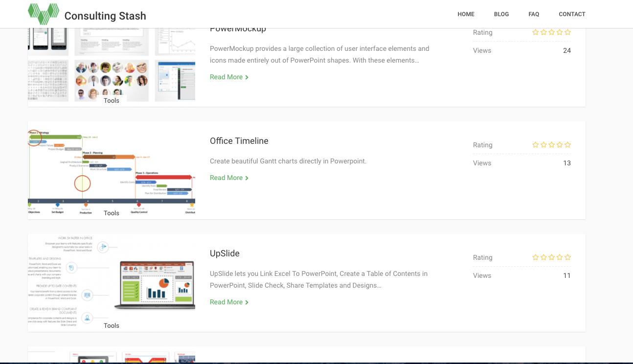Select the Office Timeline views count 13
The width and height of the screenshot is (633, 364).
(x=567, y=163)
